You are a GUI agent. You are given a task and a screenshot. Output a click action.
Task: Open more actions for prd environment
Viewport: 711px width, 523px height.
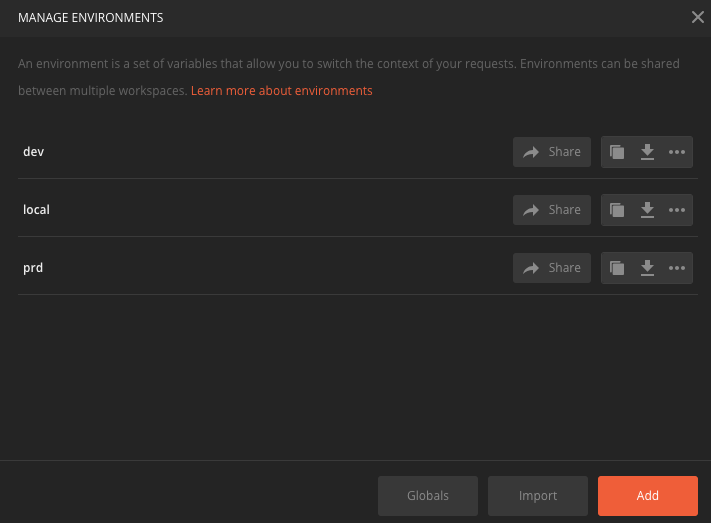click(x=677, y=268)
